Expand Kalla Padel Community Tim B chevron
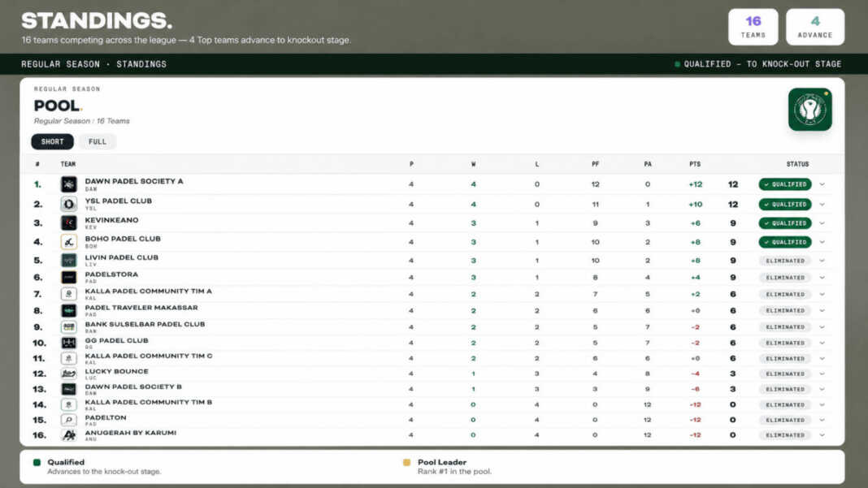Screen dimensions: 868x488 coord(822,405)
